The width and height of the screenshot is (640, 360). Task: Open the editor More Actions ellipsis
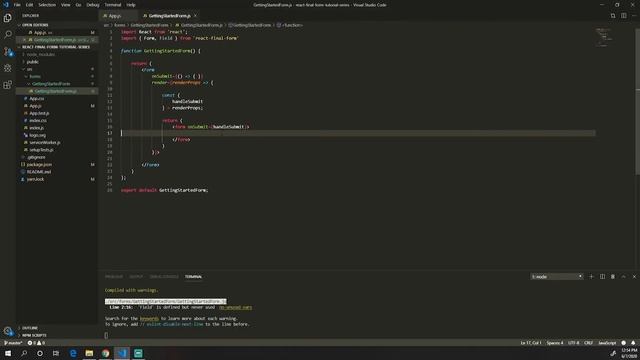point(634,16)
